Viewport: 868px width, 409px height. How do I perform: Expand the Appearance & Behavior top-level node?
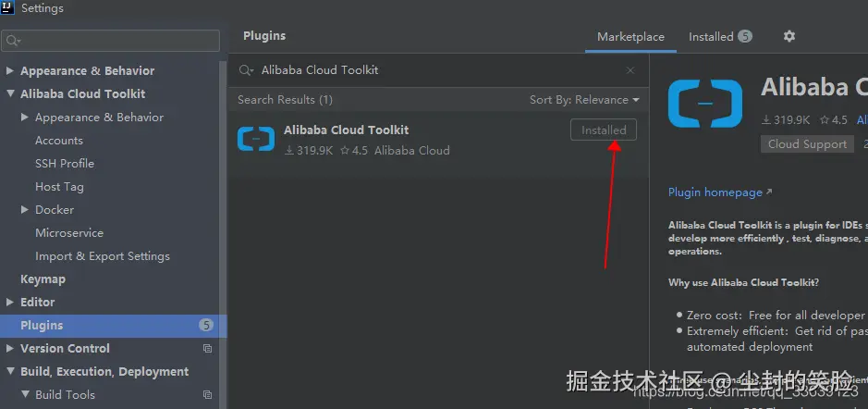point(10,71)
